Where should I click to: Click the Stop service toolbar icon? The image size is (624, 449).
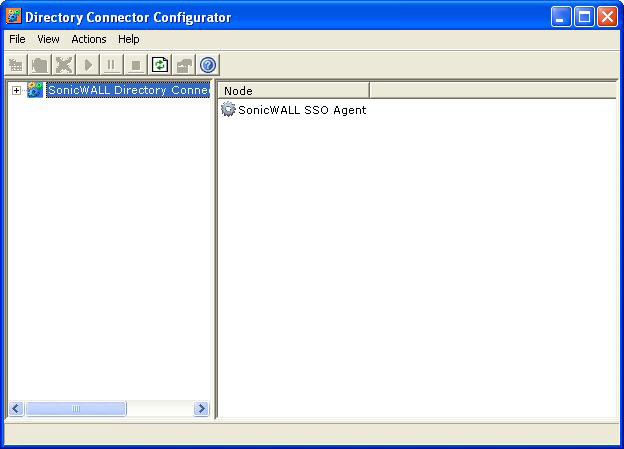(135, 65)
